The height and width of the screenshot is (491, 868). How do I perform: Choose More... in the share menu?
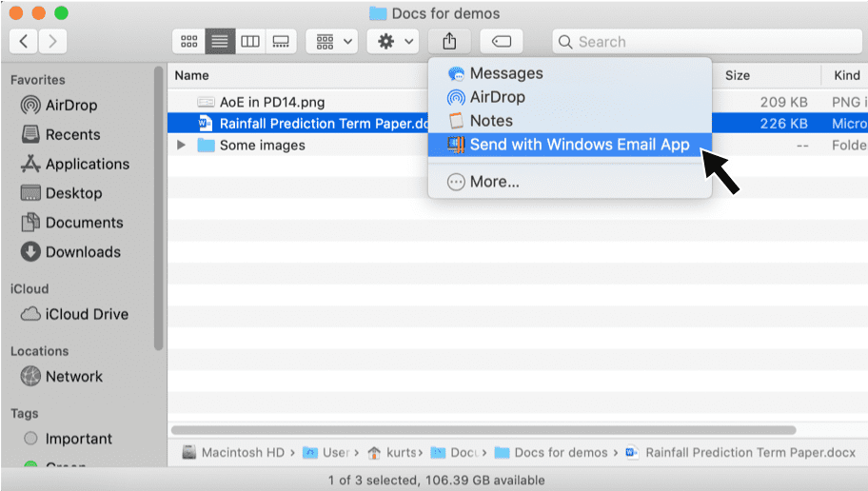pos(569,182)
